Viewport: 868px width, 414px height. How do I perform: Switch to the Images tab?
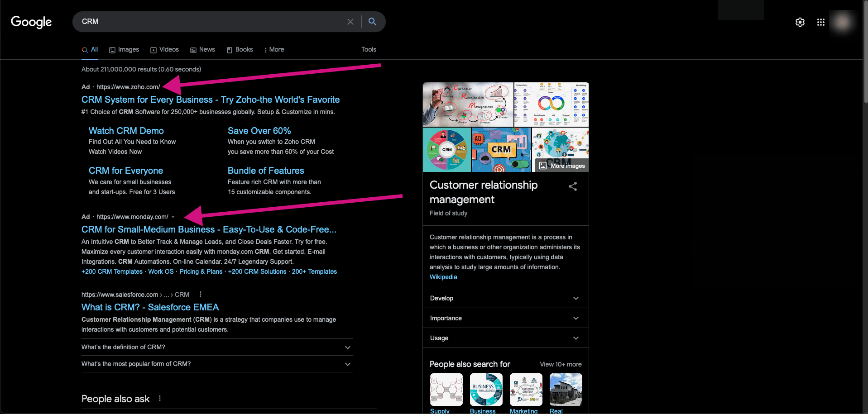[124, 50]
